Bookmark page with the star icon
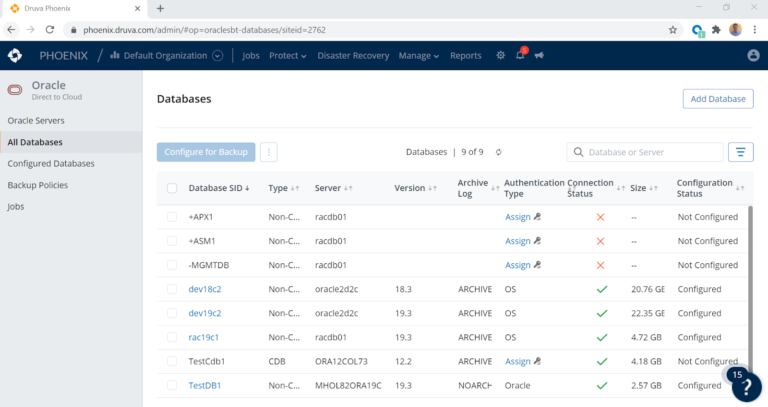 coord(673,30)
